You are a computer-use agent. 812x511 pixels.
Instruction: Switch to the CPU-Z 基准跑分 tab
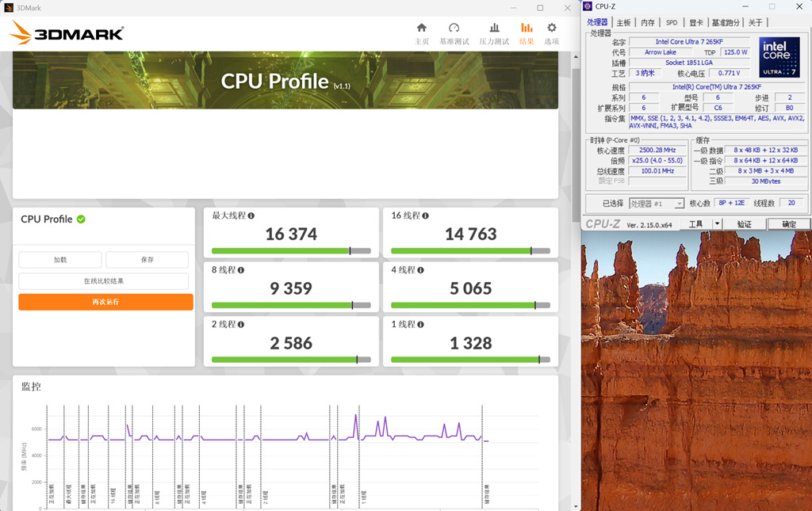(726, 23)
